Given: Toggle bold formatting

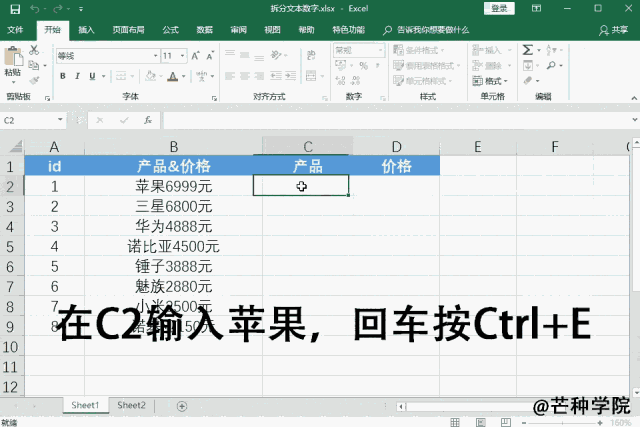Looking at the screenshot, I should coord(62,76).
